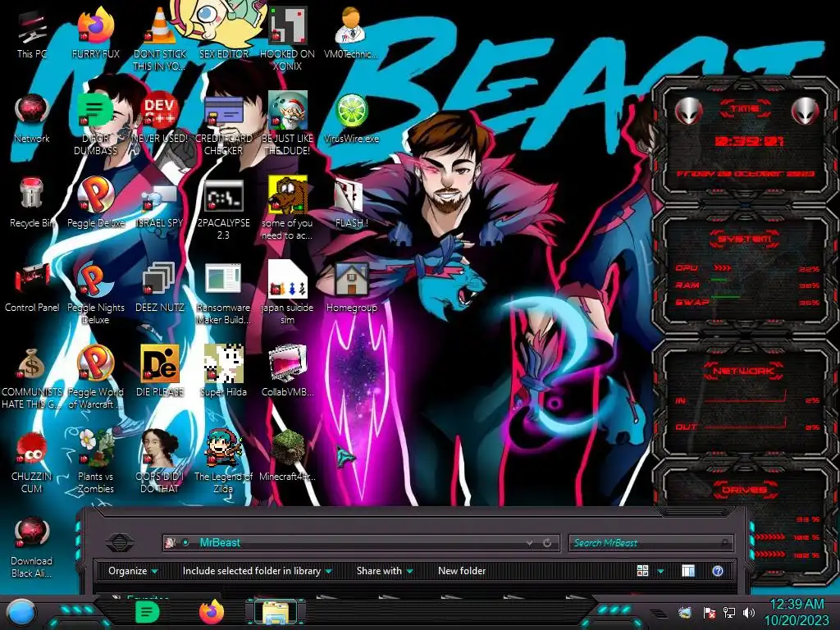
Task: Click the Search MrBeast field
Action: coord(651,543)
